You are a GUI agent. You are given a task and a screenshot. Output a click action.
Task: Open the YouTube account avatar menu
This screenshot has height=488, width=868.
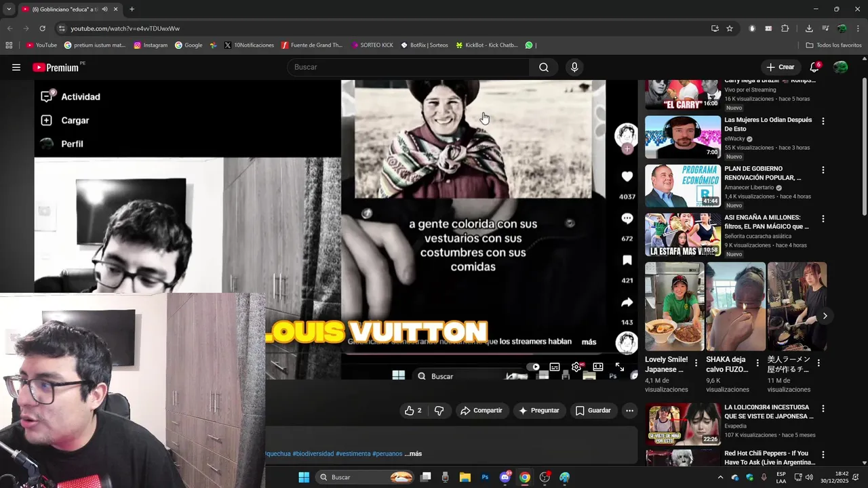pyautogui.click(x=840, y=67)
